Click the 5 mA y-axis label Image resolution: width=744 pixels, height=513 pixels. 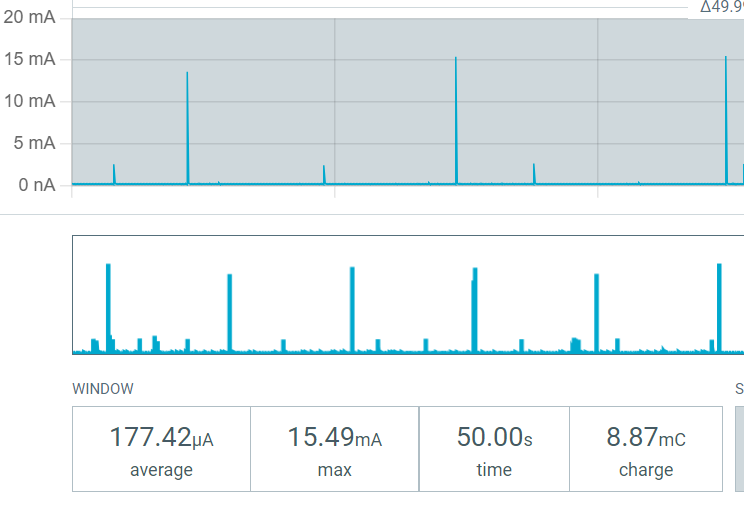coord(34,143)
